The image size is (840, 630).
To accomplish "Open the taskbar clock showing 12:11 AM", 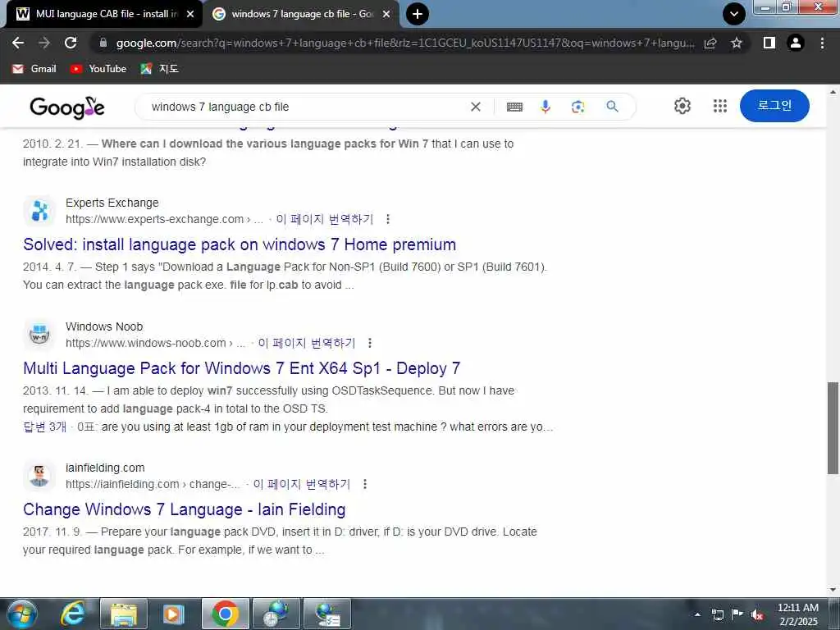I will point(798,614).
